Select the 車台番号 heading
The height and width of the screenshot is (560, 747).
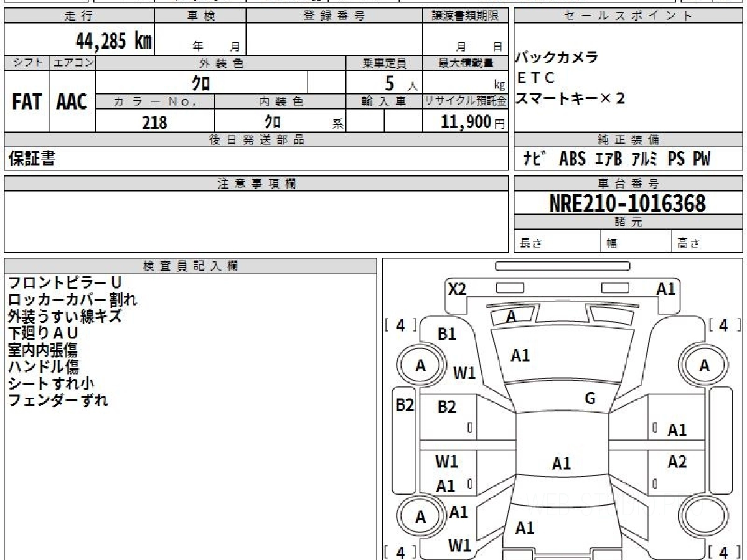(628, 184)
